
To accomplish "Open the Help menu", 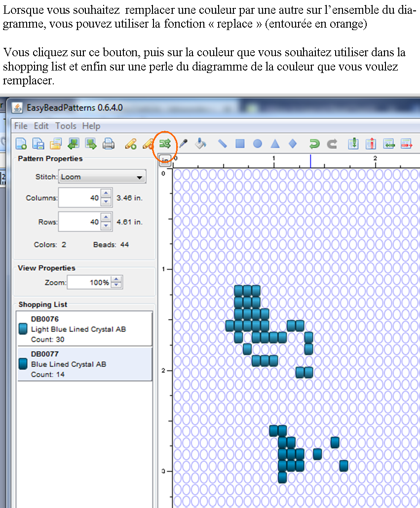I will [91, 126].
